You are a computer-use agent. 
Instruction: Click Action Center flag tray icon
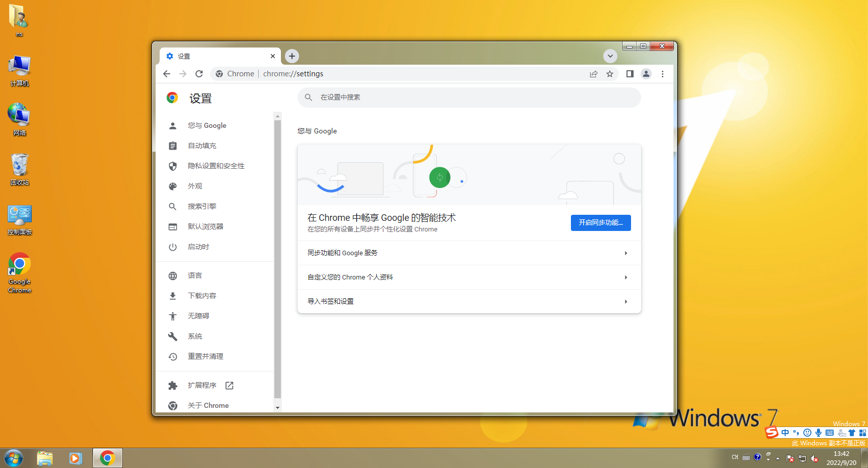coord(790,458)
